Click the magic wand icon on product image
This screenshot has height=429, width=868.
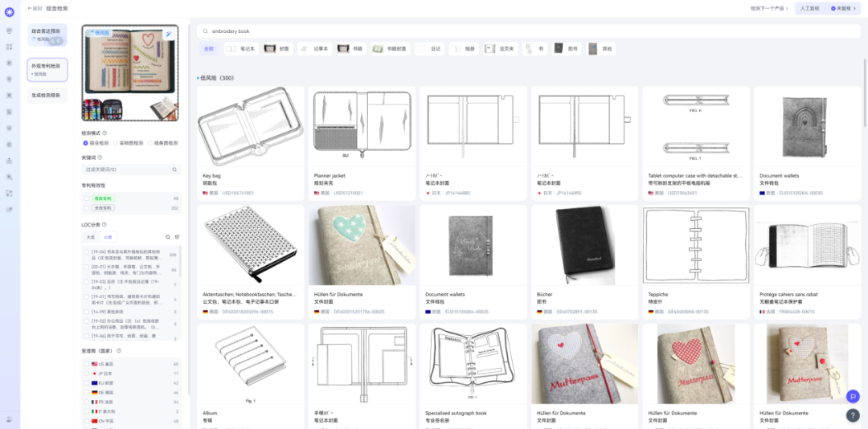tap(169, 34)
